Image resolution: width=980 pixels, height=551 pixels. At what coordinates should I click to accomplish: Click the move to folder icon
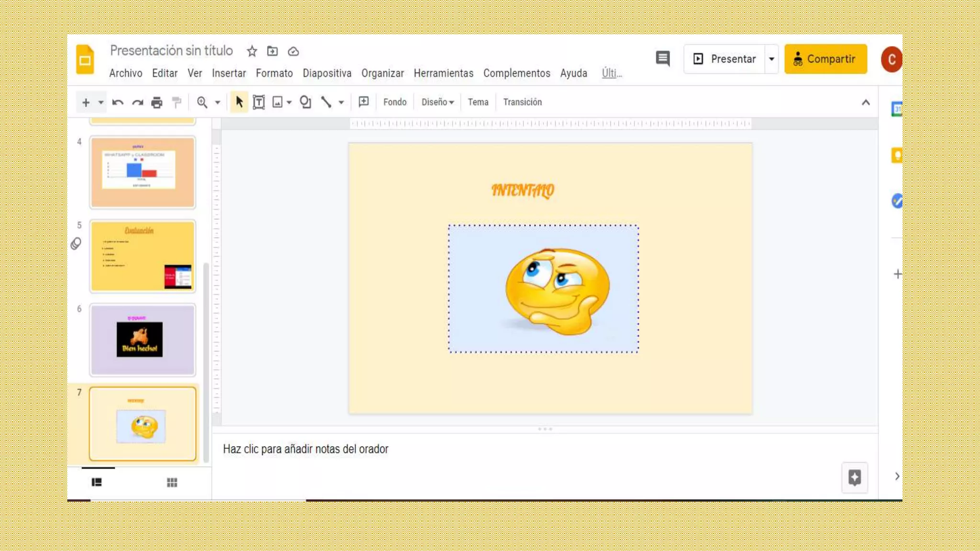(x=272, y=51)
